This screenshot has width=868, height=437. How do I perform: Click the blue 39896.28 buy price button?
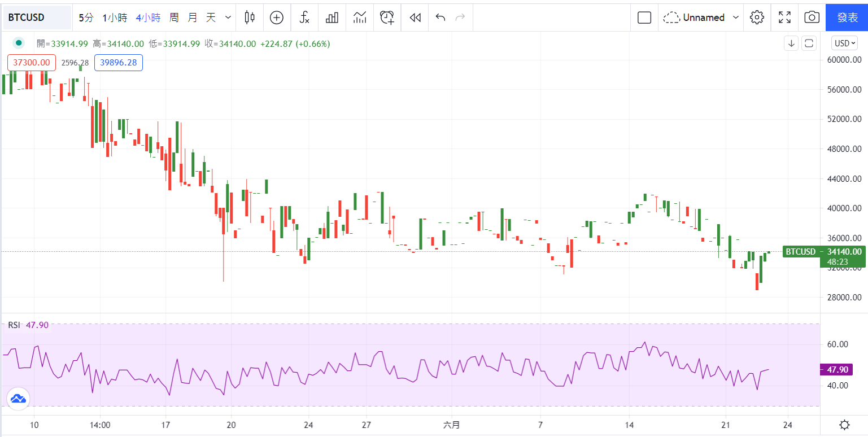point(119,63)
